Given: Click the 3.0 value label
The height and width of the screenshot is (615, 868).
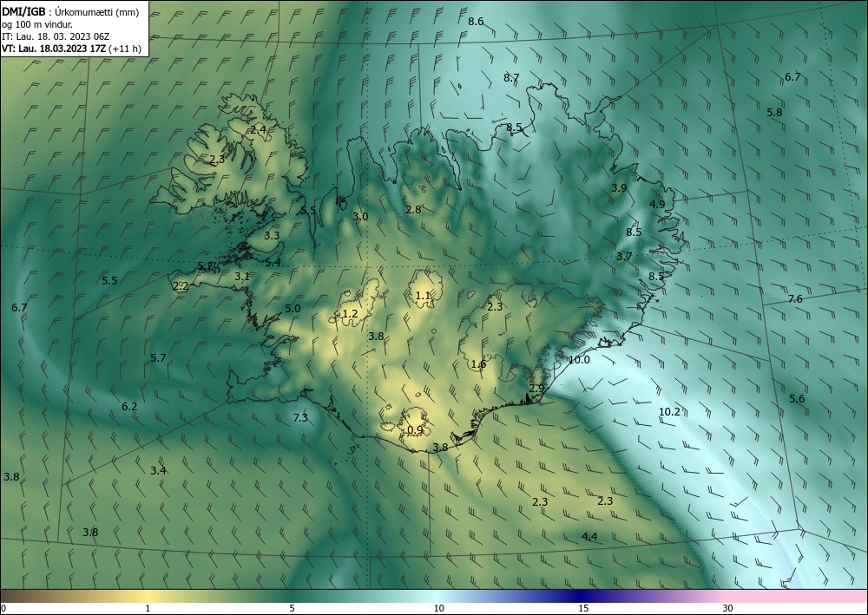Looking at the screenshot, I should coord(360,217).
